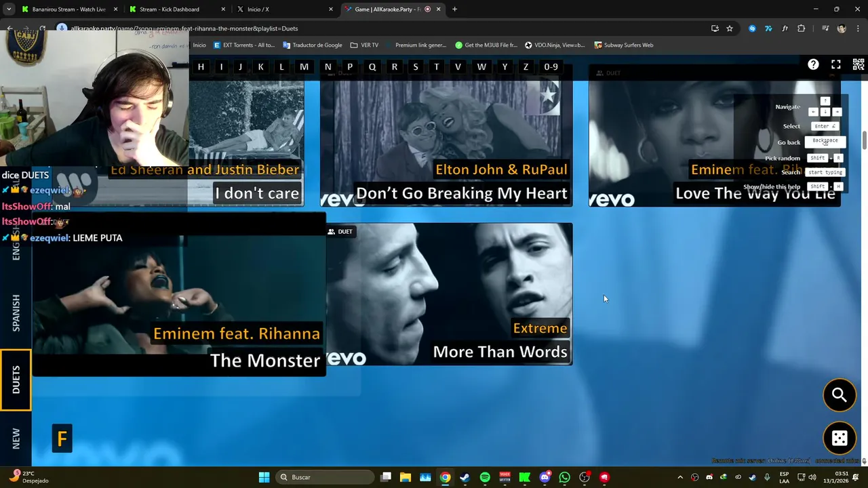Viewport: 868px width, 488px height.
Task: Open the VER TV bookmark folder
Action: [x=364, y=45]
